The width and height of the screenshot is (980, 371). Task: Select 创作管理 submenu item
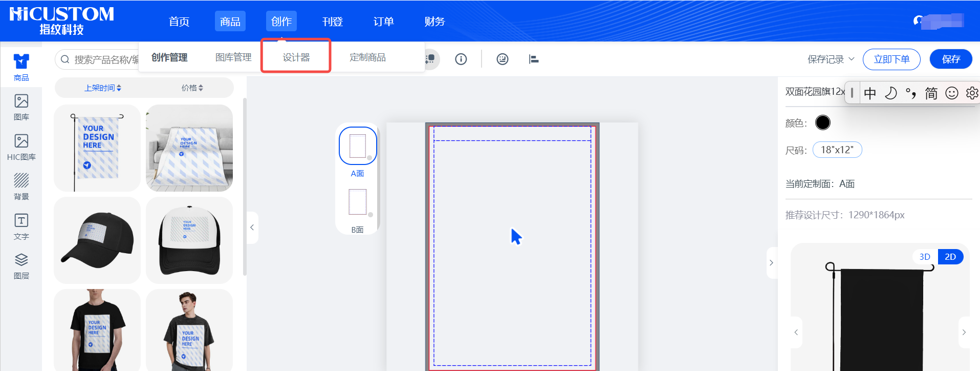pos(169,57)
